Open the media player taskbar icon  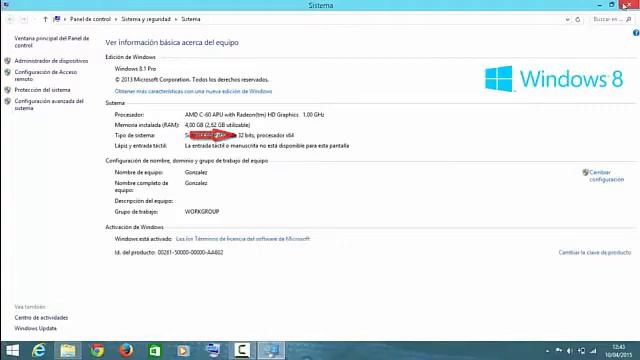(184, 351)
